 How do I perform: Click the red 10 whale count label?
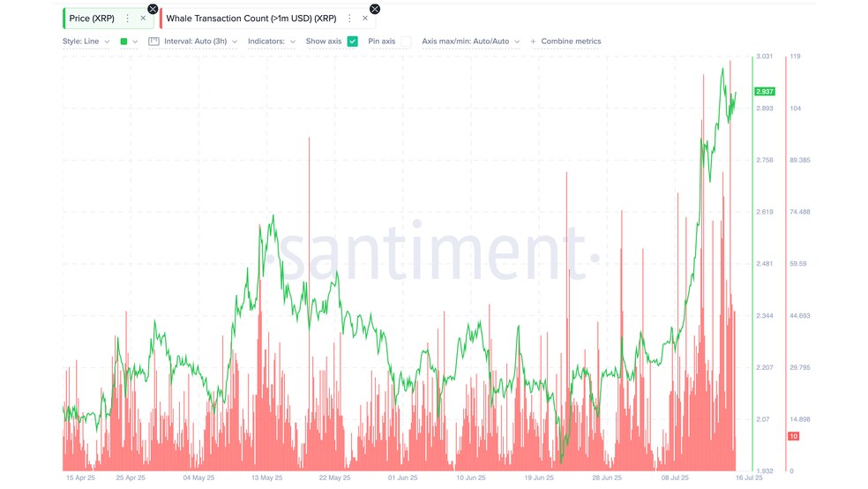[793, 436]
